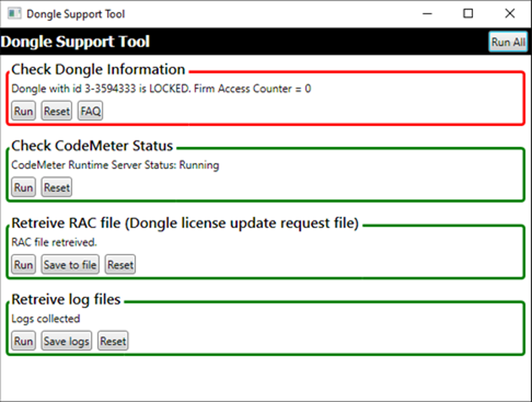
Task: Click the Dongle Support Tool window icon
Action: coord(14,14)
